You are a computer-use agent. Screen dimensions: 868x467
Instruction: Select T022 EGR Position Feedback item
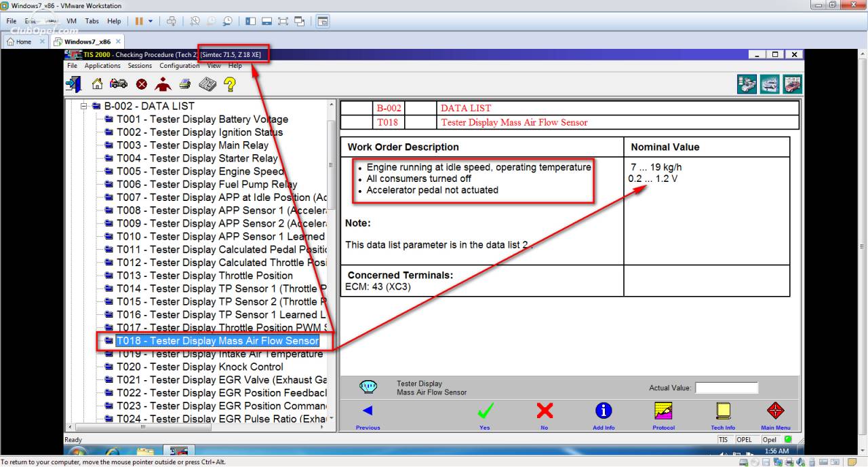[x=222, y=393]
